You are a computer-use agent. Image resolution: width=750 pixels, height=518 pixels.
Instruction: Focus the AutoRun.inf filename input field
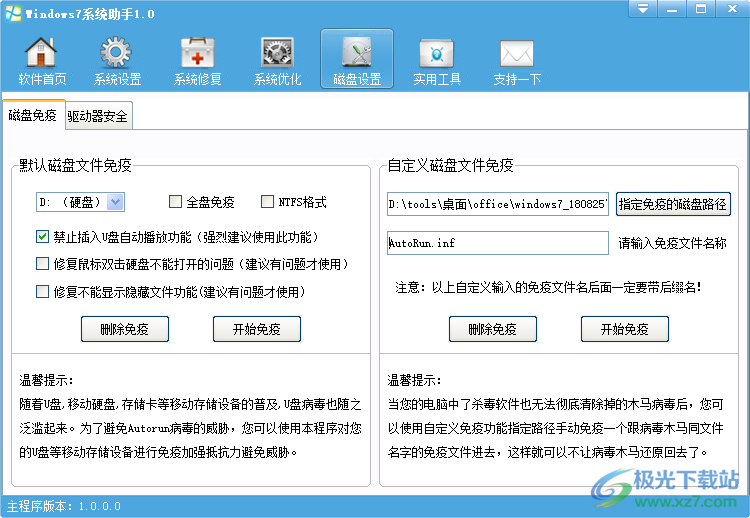[497, 243]
